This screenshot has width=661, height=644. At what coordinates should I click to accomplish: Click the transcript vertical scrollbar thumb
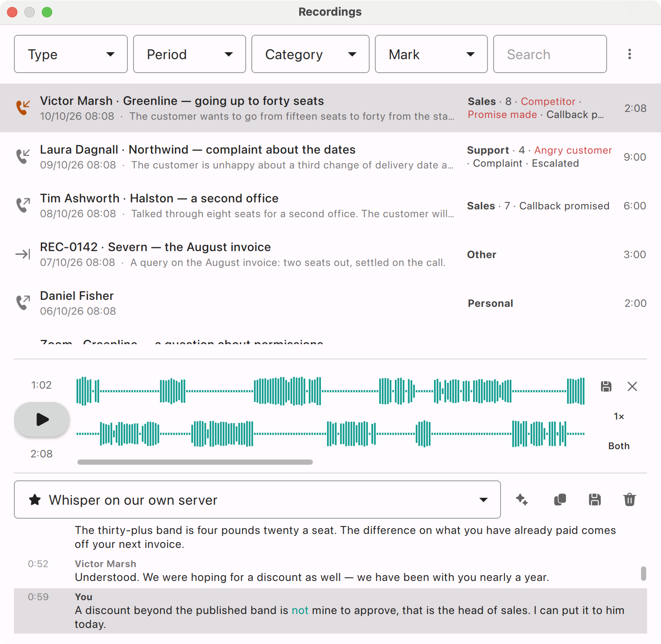tap(644, 574)
